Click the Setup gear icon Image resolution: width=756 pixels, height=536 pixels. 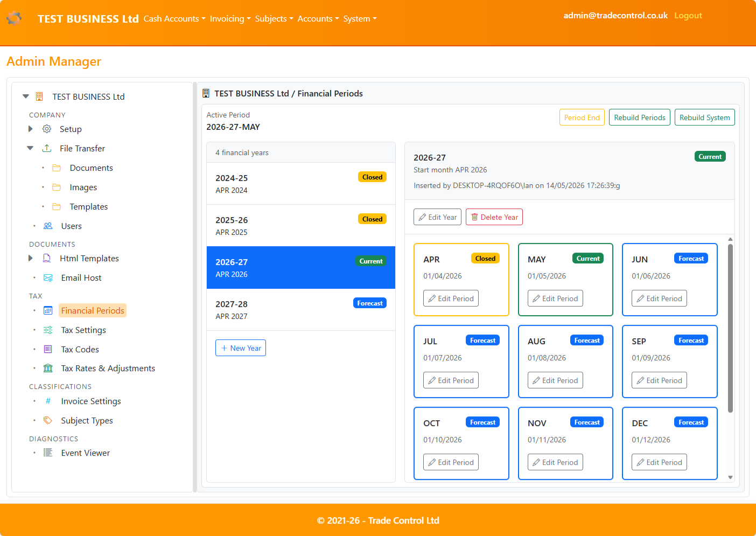click(47, 129)
